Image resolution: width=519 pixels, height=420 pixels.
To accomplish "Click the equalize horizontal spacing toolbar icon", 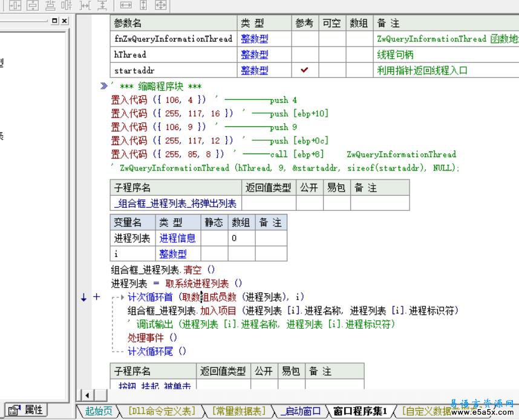I will pos(67,5).
